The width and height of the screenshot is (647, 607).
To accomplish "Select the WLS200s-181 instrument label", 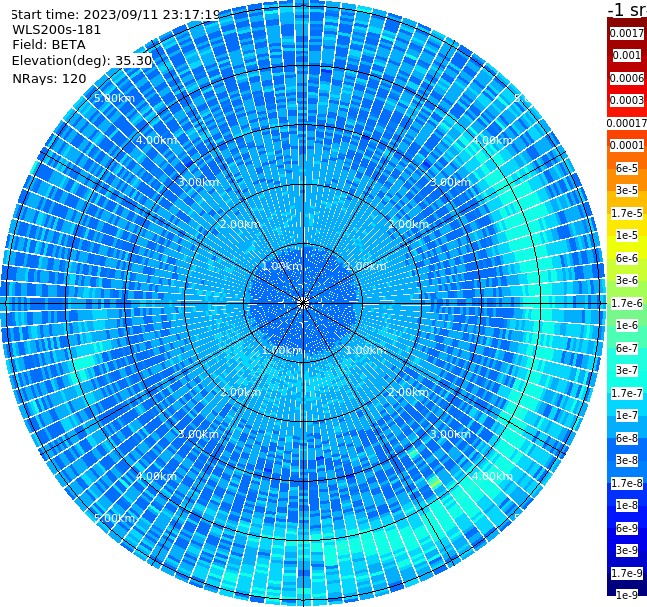I will [x=57, y=30].
